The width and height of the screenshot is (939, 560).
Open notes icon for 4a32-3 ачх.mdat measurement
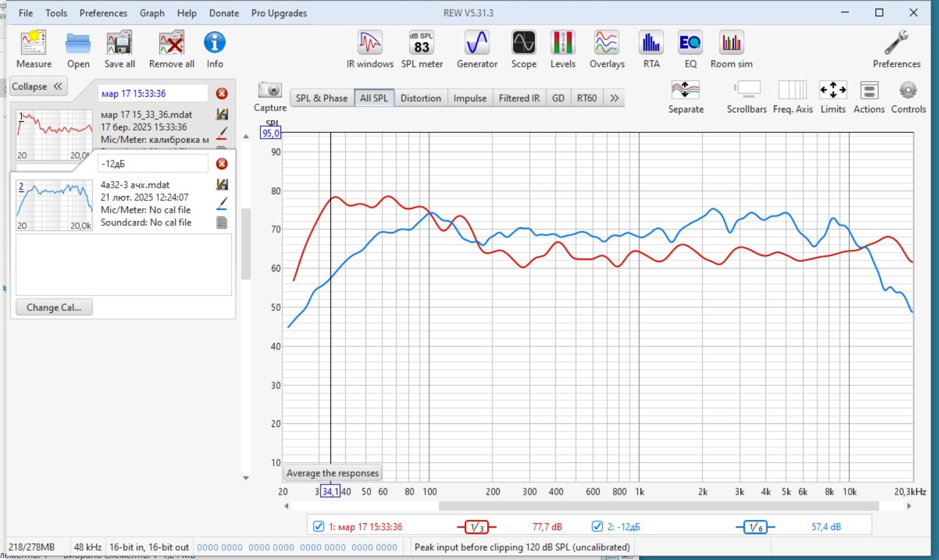(x=222, y=223)
